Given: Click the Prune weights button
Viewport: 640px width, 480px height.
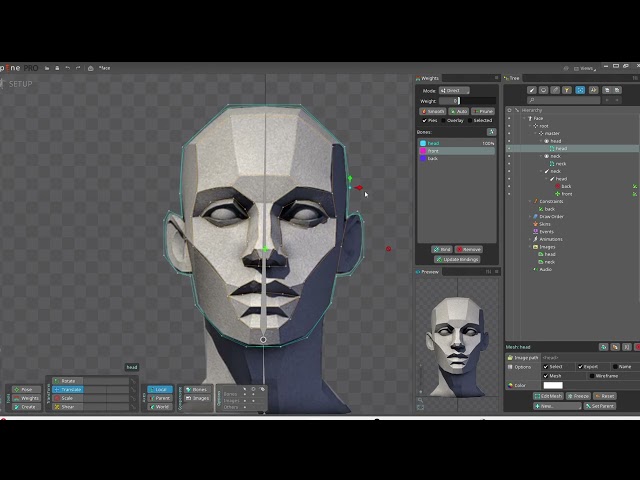Looking at the screenshot, I should [483, 111].
